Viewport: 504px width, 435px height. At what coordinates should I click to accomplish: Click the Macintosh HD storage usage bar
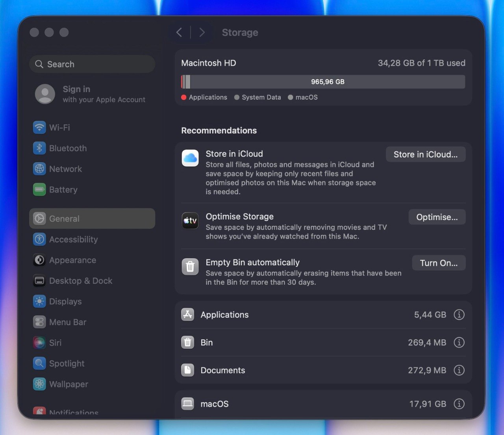323,82
